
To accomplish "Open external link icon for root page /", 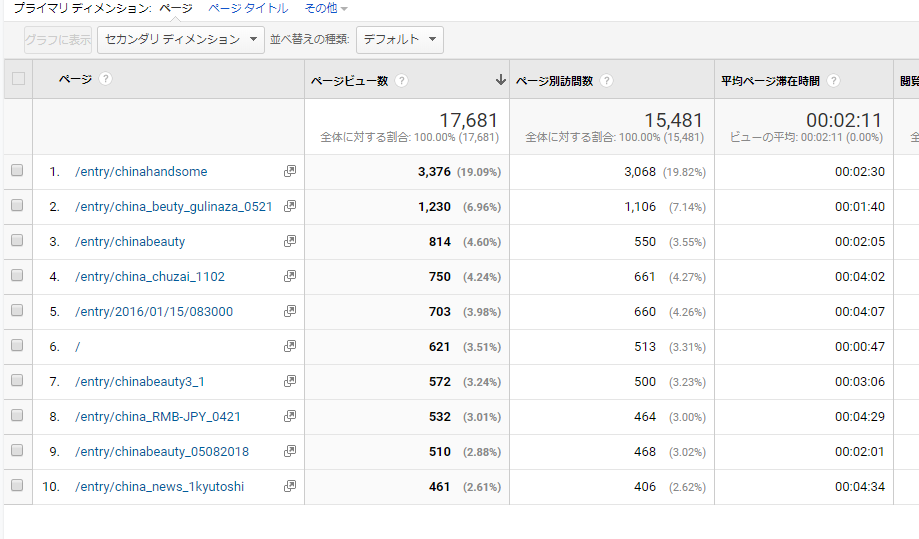I will (290, 346).
